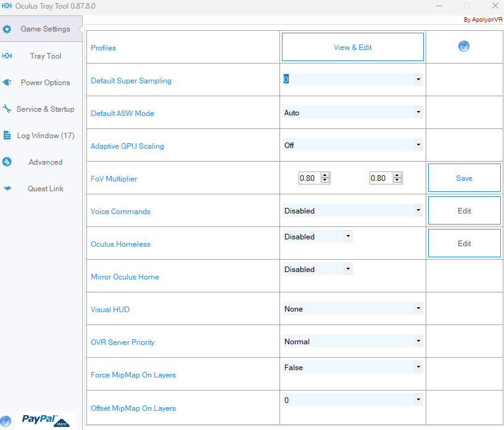Screen dimensions: 504x430
Task: Click the PayPal donate logo
Action: click(46, 420)
